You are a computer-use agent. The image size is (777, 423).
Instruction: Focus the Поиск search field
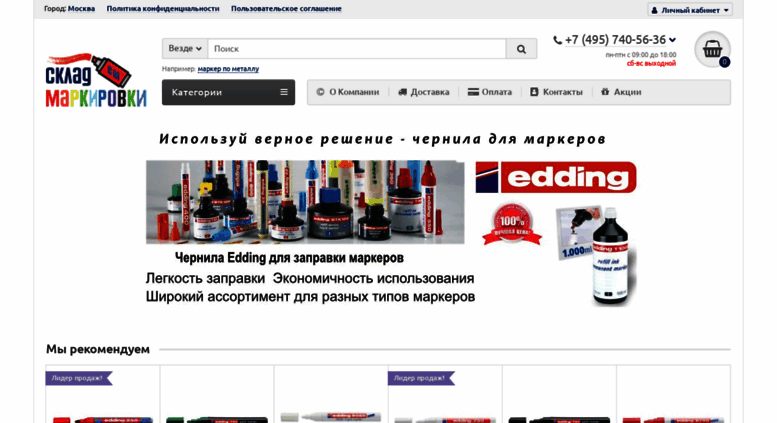coord(357,49)
